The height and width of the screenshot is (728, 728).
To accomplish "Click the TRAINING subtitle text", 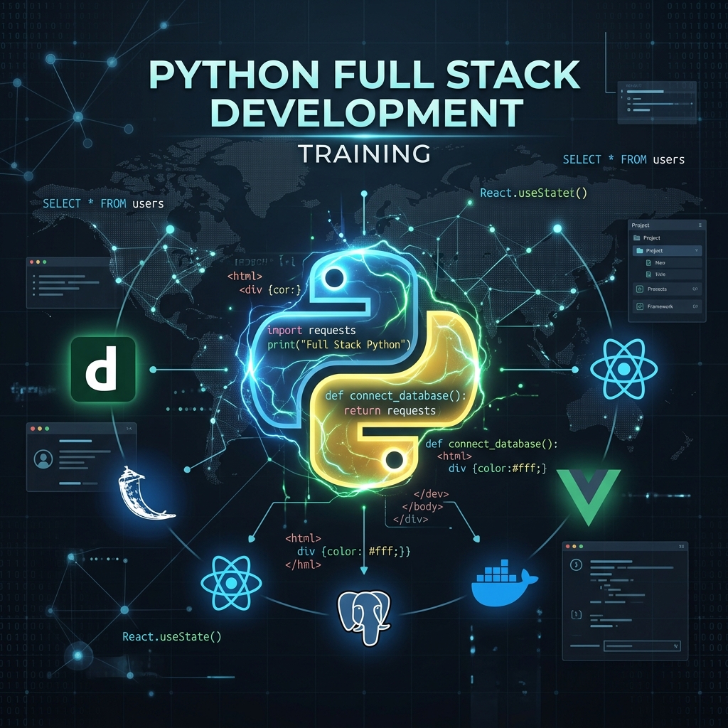I will 365,154.
